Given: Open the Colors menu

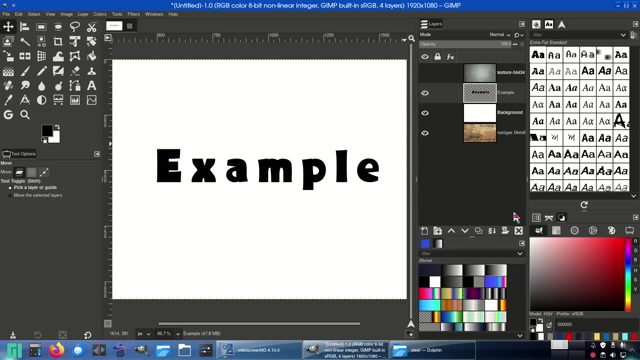Looking at the screenshot, I should [100, 14].
